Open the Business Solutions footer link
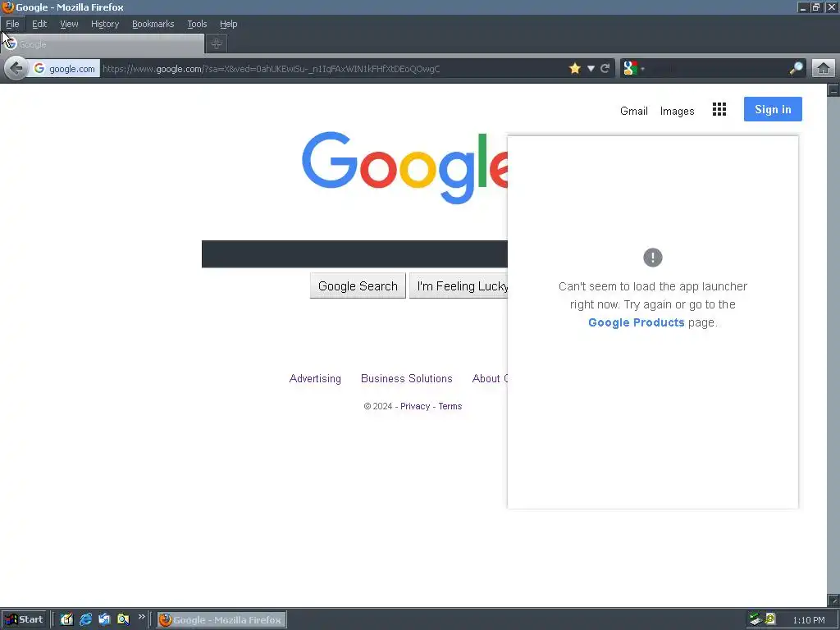 pos(407,378)
